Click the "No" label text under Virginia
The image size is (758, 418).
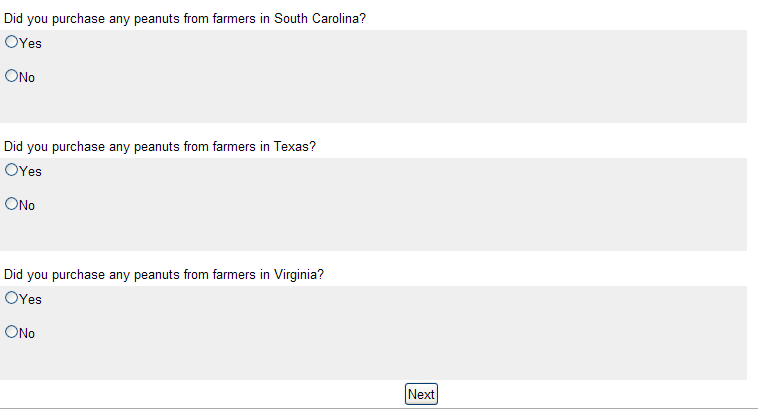tap(27, 334)
